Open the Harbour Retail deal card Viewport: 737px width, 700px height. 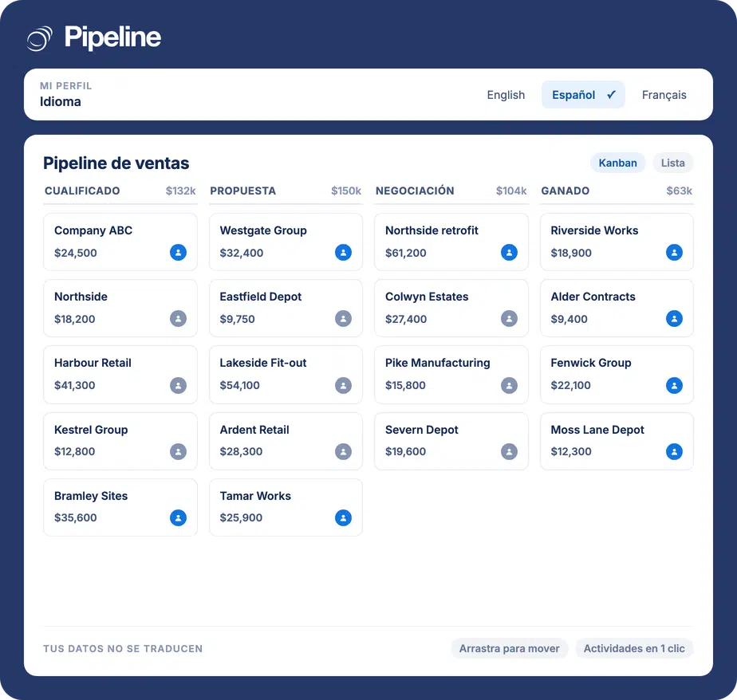point(120,375)
